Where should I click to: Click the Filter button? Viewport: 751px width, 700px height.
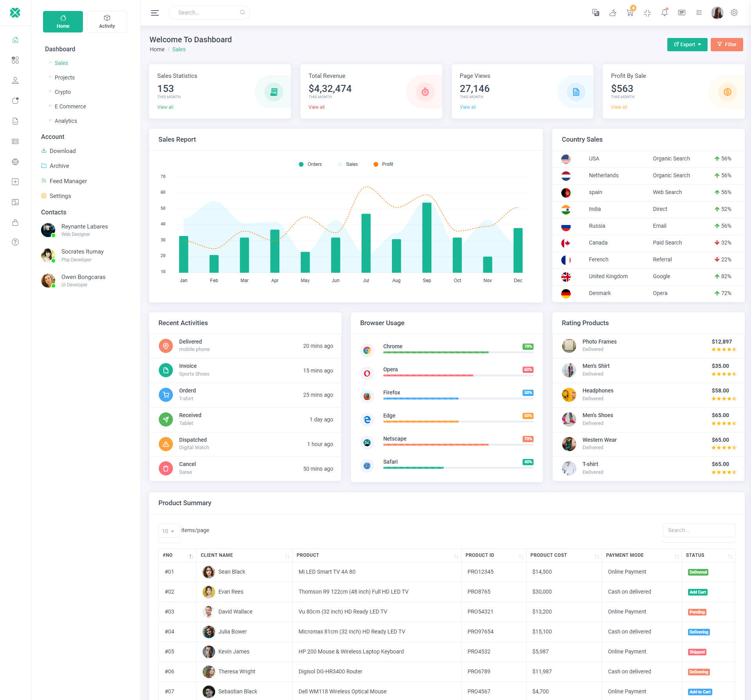point(726,45)
